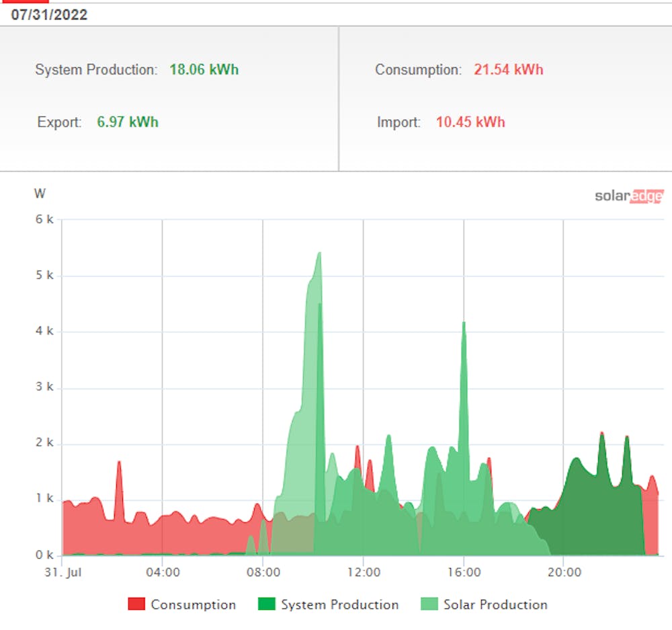The height and width of the screenshot is (630, 672).
Task: Click the 16:00 x-axis label
Action: click(464, 572)
